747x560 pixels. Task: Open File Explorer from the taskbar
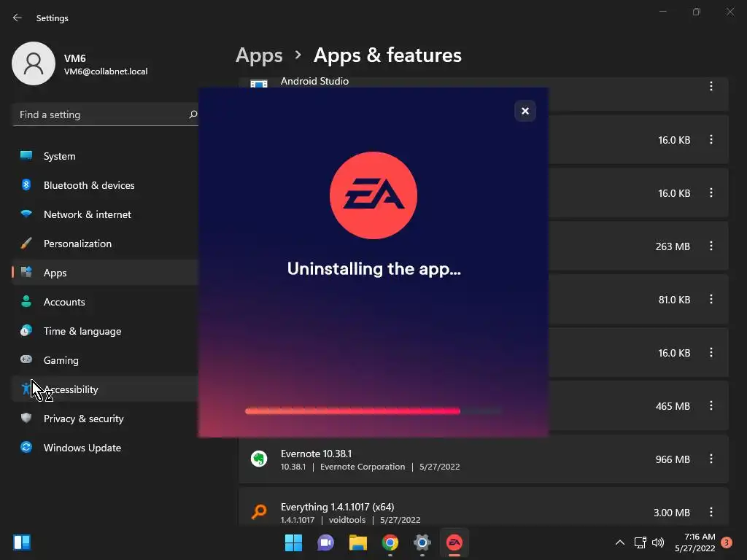pyautogui.click(x=357, y=542)
